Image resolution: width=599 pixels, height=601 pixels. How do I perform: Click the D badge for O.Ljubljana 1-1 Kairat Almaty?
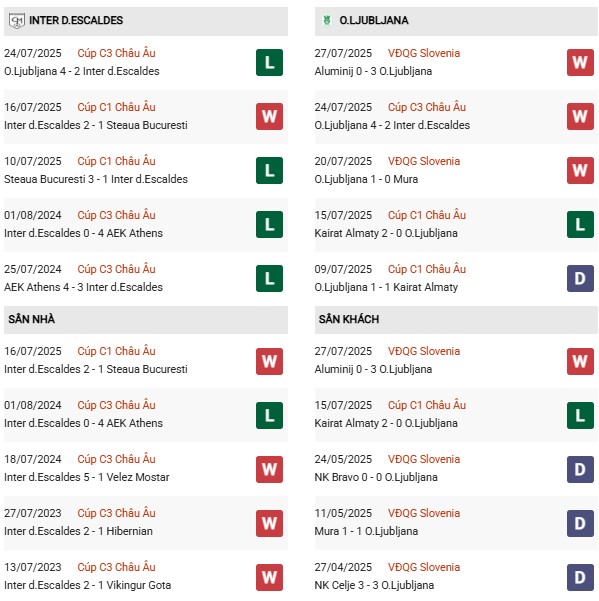pos(580,278)
